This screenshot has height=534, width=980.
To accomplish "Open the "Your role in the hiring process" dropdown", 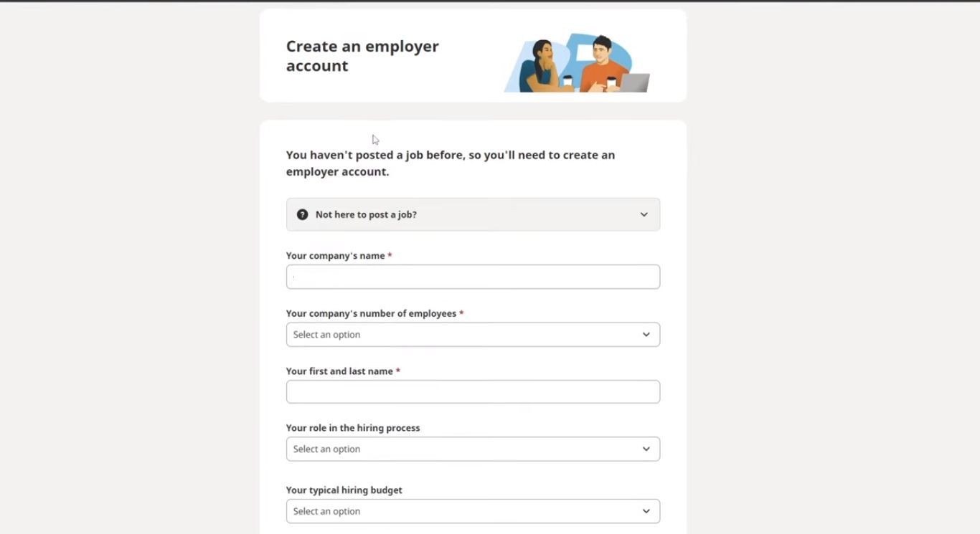I will [473, 449].
